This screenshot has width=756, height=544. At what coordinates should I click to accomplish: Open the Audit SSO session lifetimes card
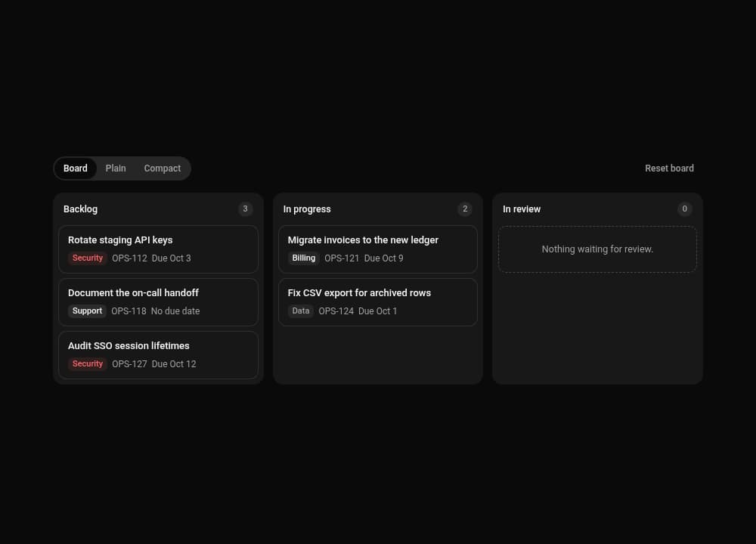click(x=158, y=355)
